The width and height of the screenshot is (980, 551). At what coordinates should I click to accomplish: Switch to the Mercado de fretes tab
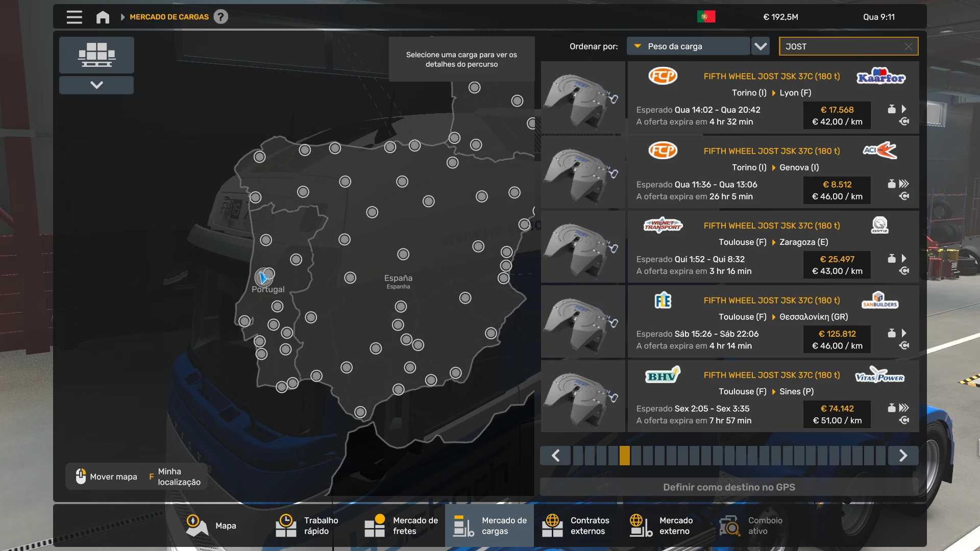(x=401, y=525)
